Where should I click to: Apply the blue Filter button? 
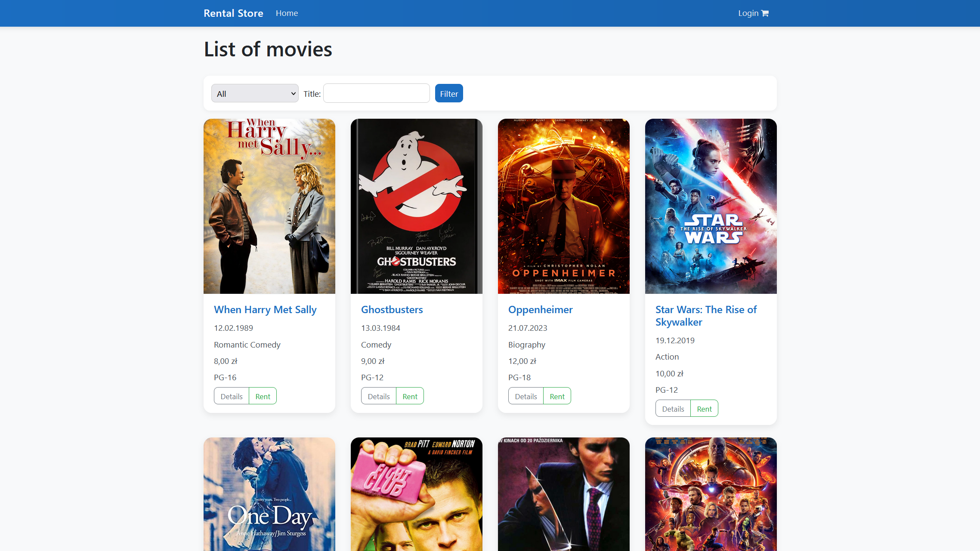[449, 93]
